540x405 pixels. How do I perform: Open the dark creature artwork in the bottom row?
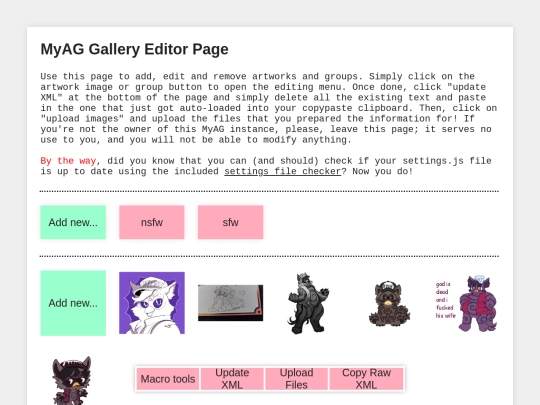click(x=72, y=381)
